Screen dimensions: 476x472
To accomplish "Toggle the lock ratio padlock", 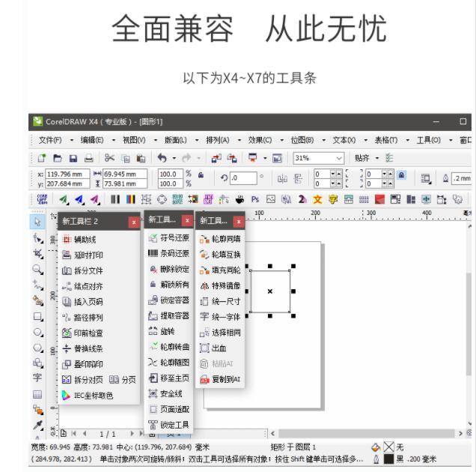I will pos(201,175).
